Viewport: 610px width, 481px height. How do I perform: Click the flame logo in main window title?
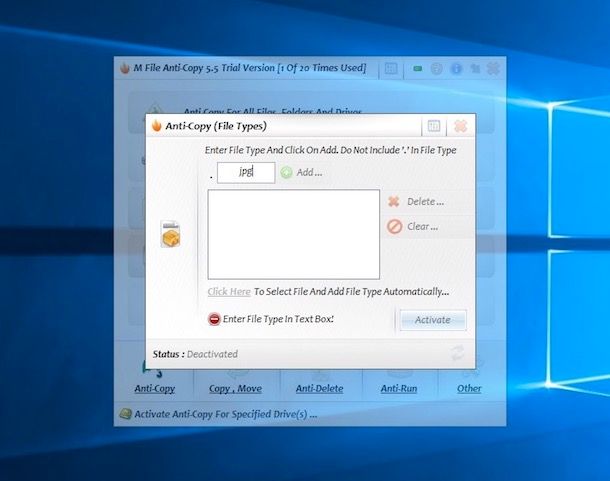[125, 68]
